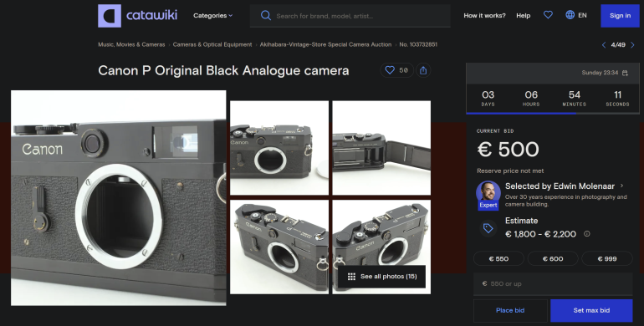This screenshot has height=326, width=644.
Task: Select the € 600 quick bid
Action: (x=553, y=258)
